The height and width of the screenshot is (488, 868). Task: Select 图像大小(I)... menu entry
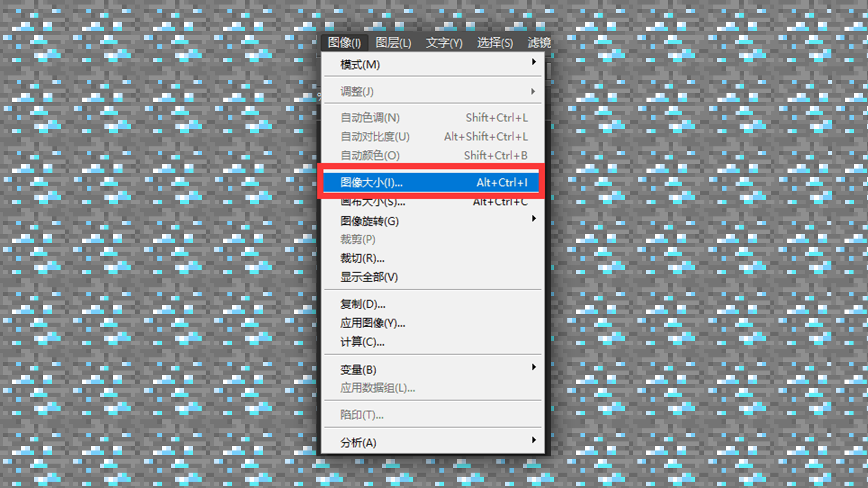[431, 183]
